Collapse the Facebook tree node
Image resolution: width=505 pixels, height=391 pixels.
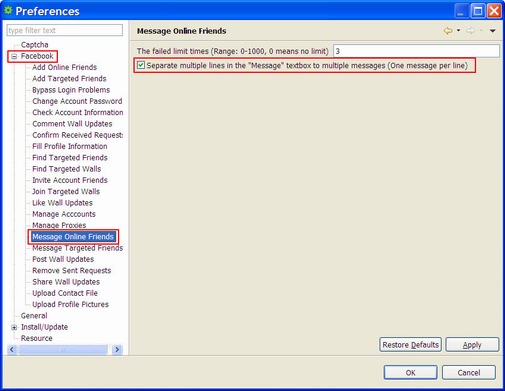coord(14,56)
